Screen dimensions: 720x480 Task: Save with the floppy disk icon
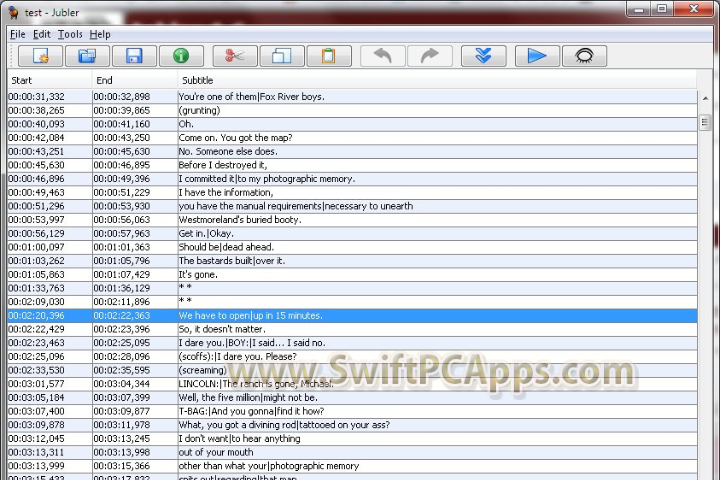click(x=134, y=56)
